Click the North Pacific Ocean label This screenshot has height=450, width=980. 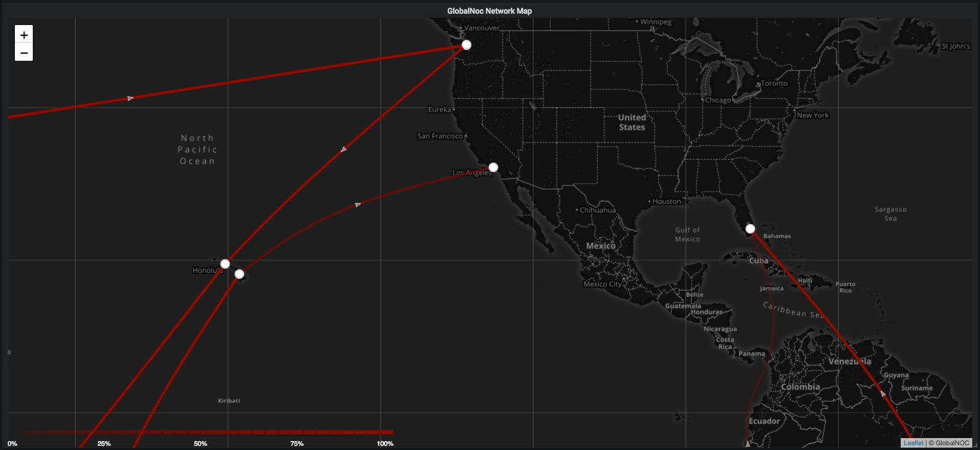pos(197,150)
